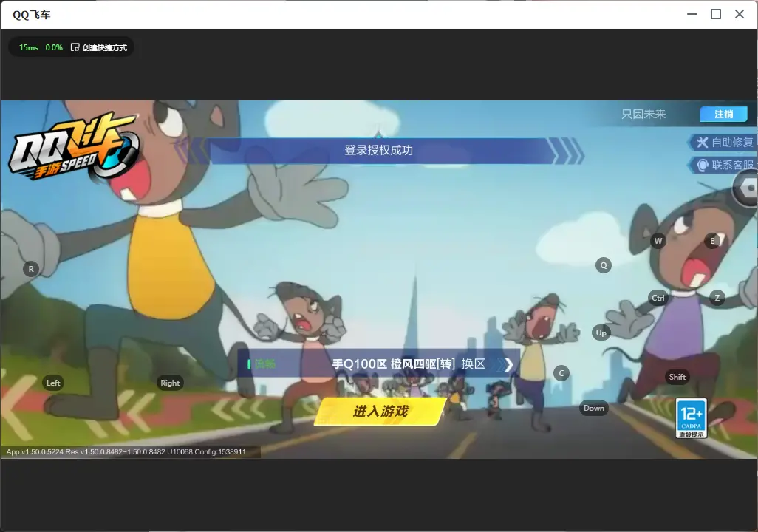This screenshot has height=532, width=758.
Task: Open the floating hexagon side button
Action: tap(748, 188)
